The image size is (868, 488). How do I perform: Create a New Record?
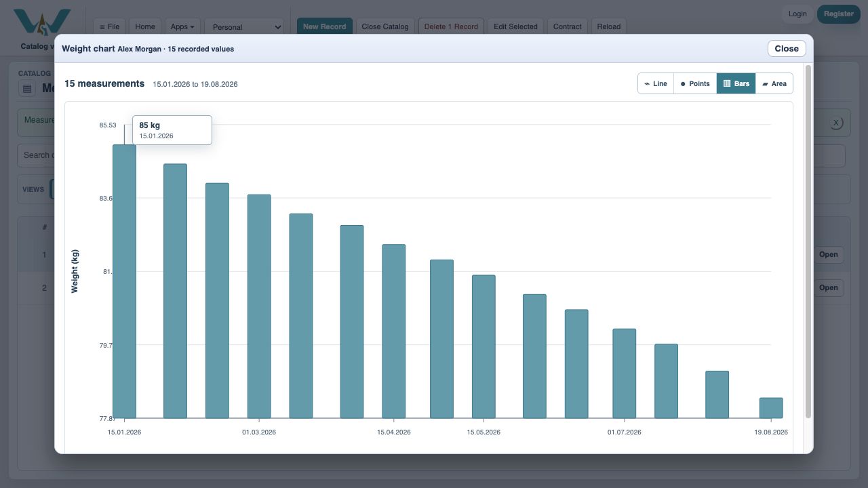(324, 26)
